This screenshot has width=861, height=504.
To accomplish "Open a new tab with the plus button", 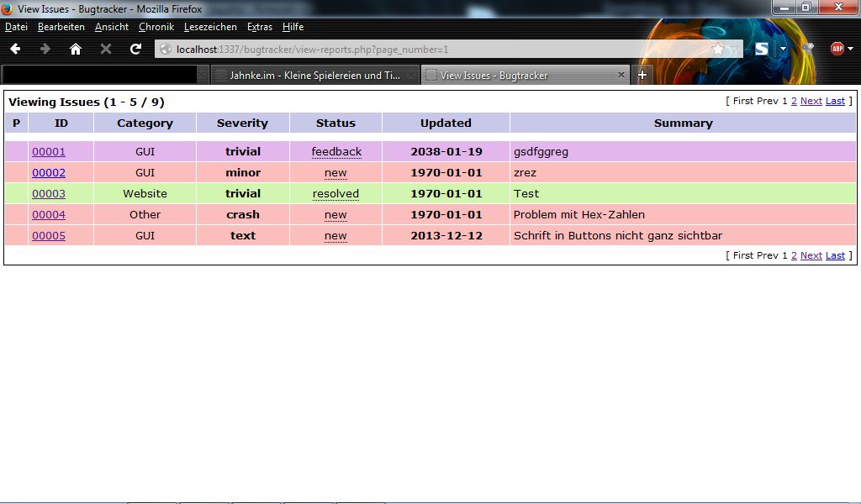I will click(x=642, y=74).
